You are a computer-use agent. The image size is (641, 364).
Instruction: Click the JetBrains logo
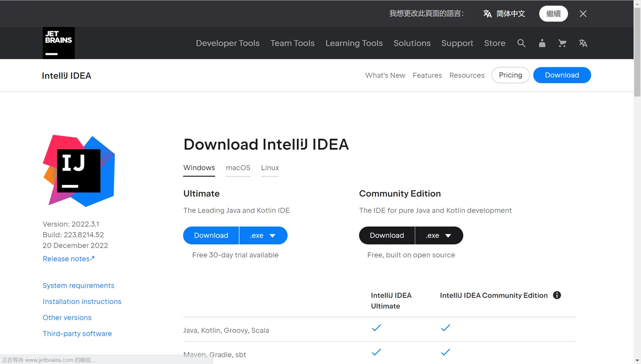(59, 43)
